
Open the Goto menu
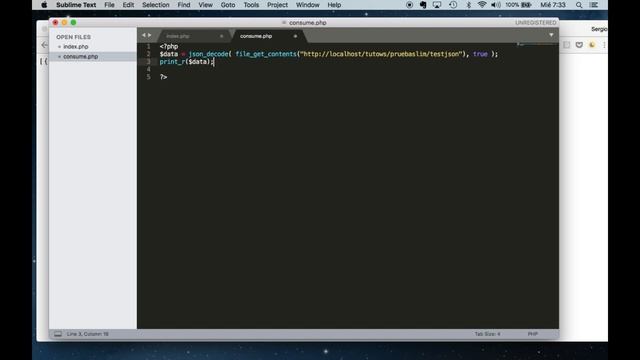pyautogui.click(x=228, y=5)
